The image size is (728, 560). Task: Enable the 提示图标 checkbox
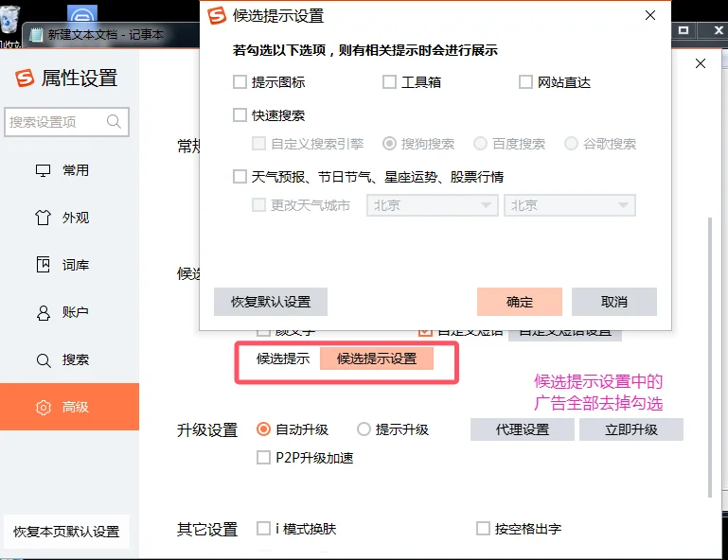coord(240,82)
